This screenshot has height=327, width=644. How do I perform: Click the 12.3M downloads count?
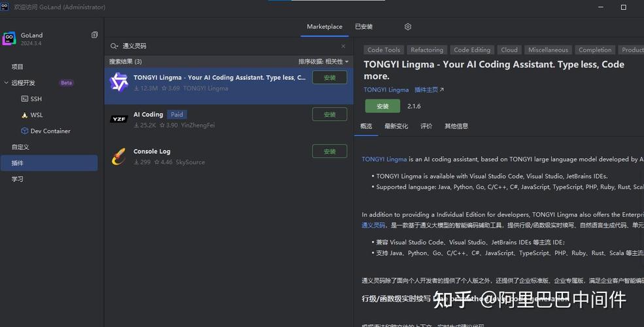[x=146, y=88]
